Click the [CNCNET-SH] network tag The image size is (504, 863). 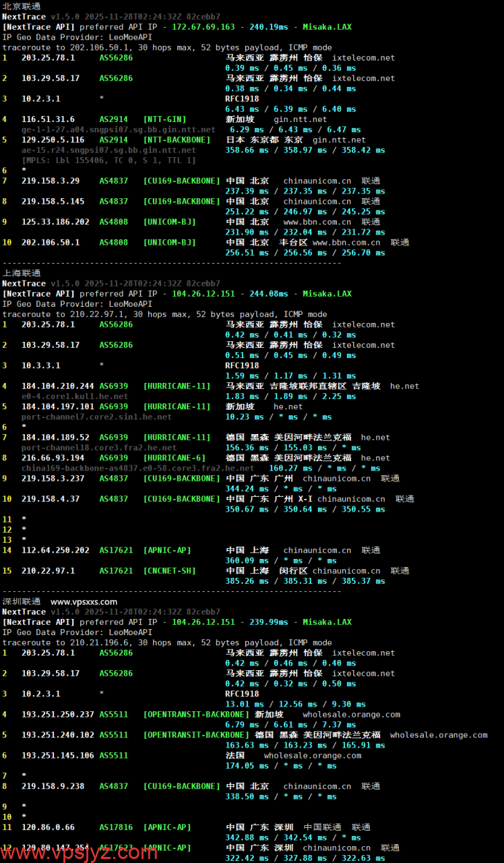(169, 571)
